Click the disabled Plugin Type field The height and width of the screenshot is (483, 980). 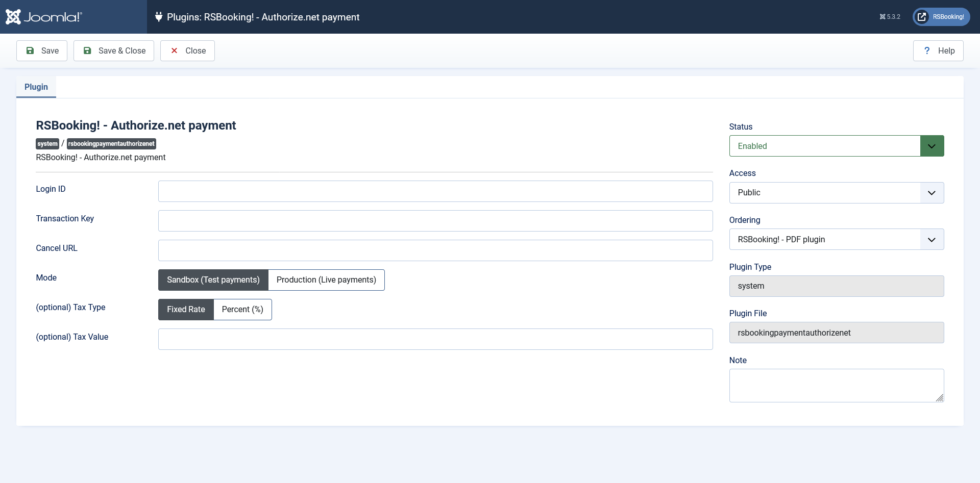pos(837,286)
